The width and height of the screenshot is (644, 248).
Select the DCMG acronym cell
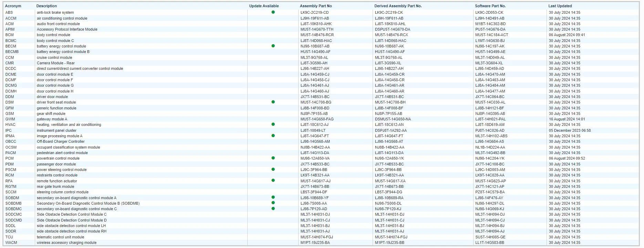point(11,85)
